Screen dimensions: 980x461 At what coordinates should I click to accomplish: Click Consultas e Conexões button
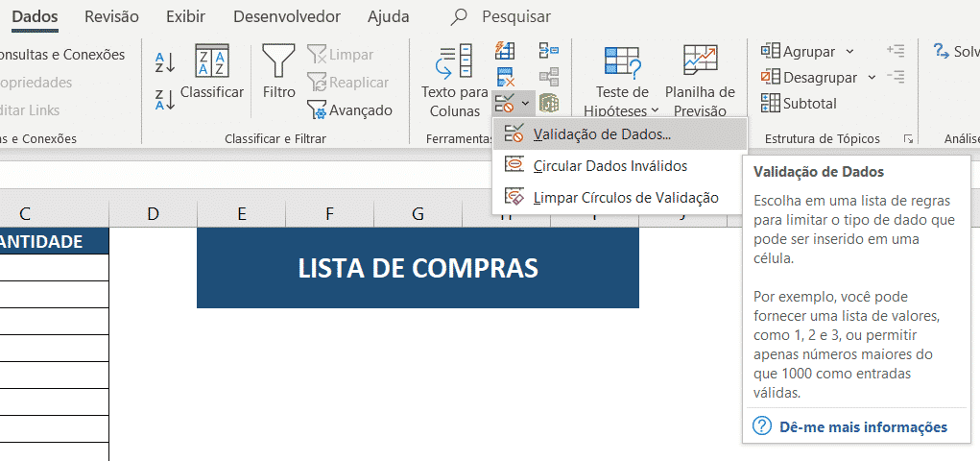(60, 55)
